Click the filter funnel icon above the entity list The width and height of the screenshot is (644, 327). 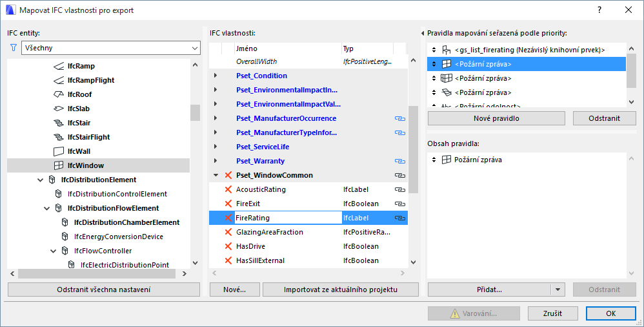[13, 48]
